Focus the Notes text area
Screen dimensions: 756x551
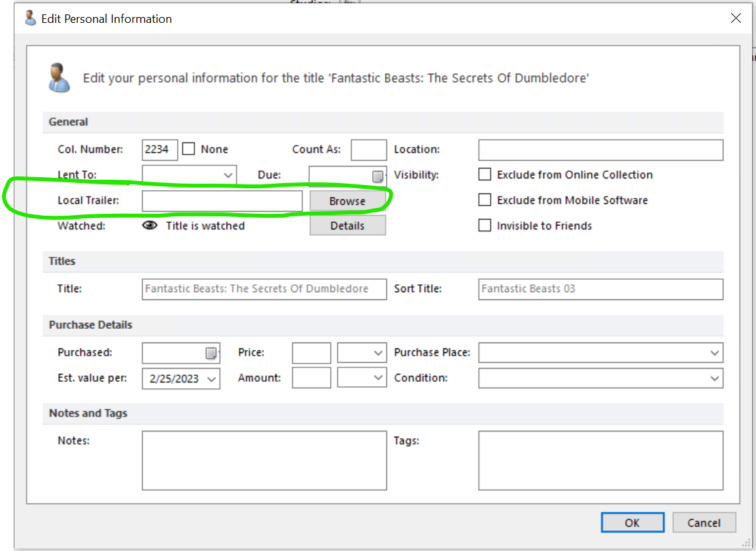(x=264, y=460)
